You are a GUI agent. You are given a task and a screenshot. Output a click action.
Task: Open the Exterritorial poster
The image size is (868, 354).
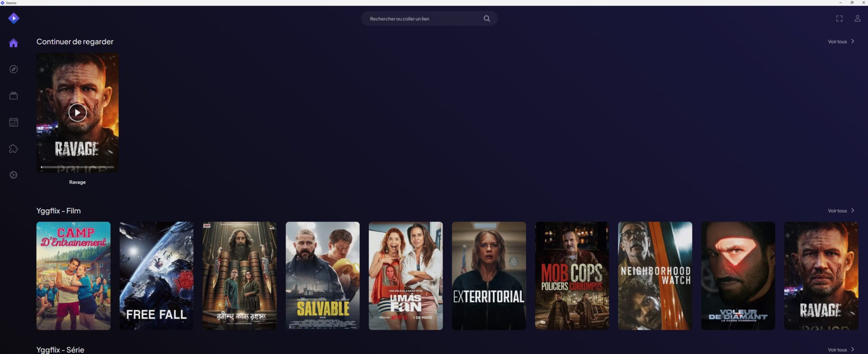pos(489,276)
